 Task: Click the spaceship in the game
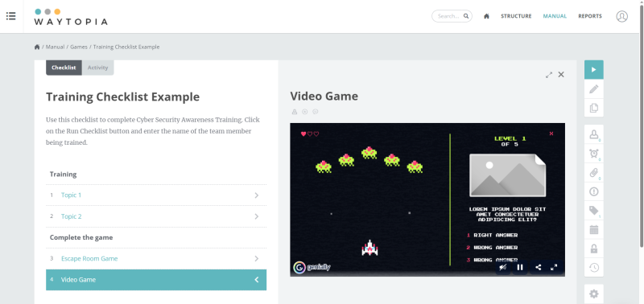[x=369, y=248]
